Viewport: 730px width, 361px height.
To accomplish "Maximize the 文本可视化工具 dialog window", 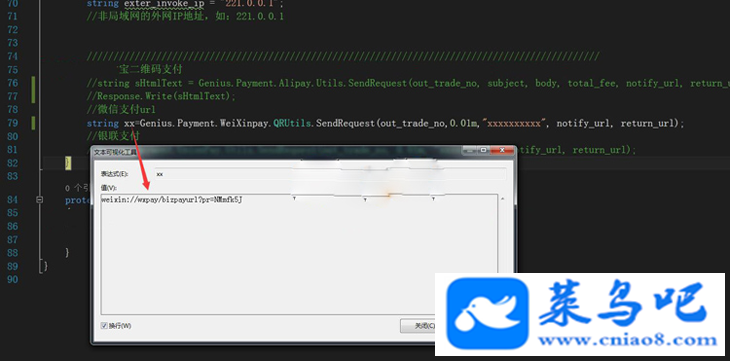I will pos(484,150).
